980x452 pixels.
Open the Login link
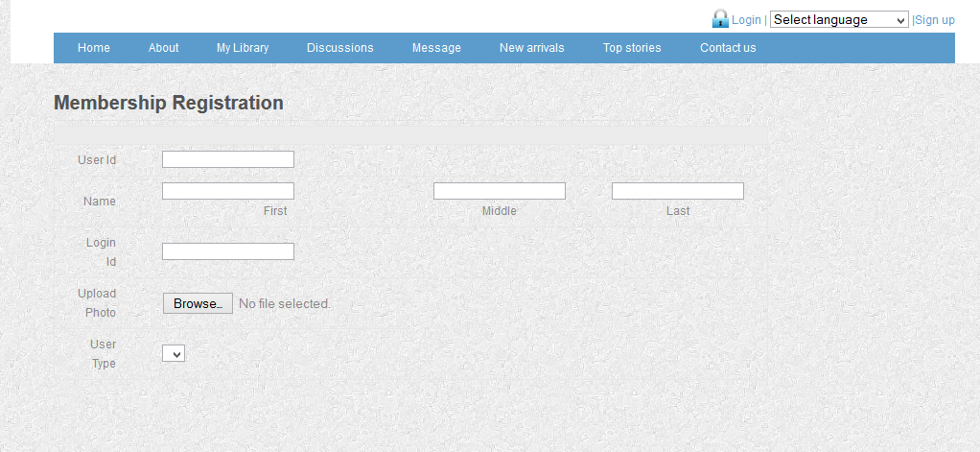coord(746,20)
